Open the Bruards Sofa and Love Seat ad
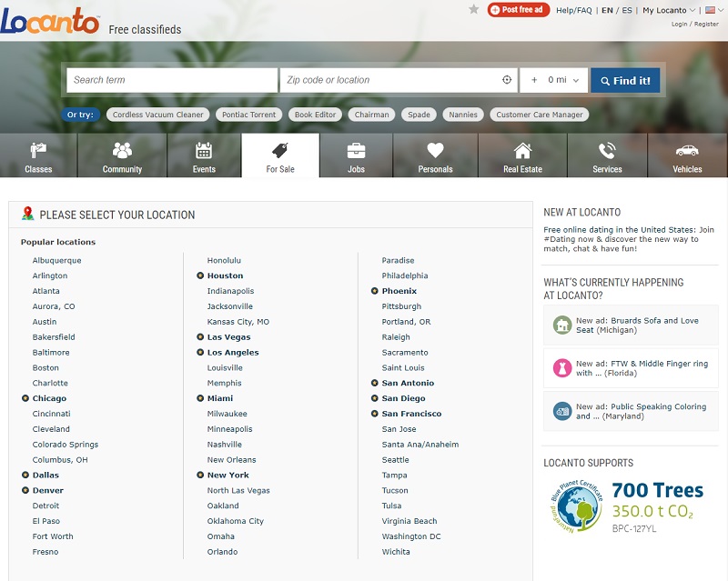 point(637,325)
